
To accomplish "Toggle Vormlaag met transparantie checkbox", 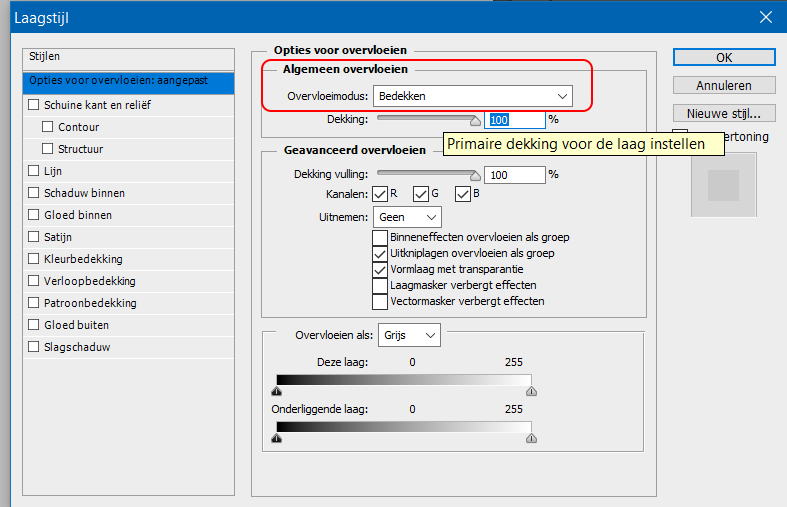I will tap(380, 269).
